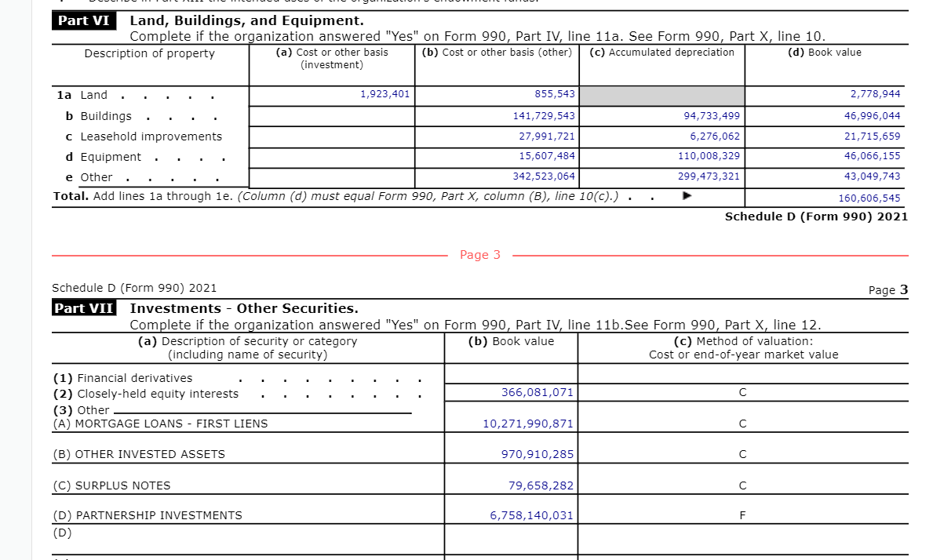This screenshot has width=933, height=560.
Task: Click the greyed-out Land accumulated depreciation cell
Action: [661, 96]
